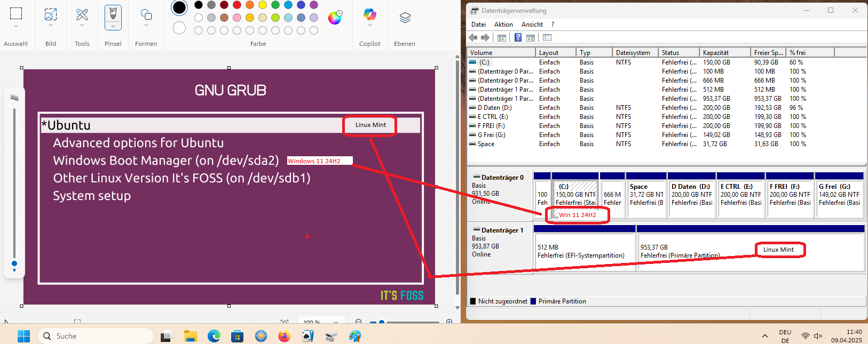Open the Ansicht menu
This screenshot has height=344, width=868.
(x=532, y=25)
